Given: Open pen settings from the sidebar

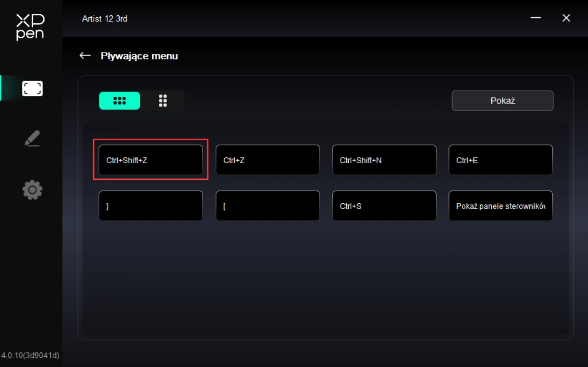Looking at the screenshot, I should (32, 139).
